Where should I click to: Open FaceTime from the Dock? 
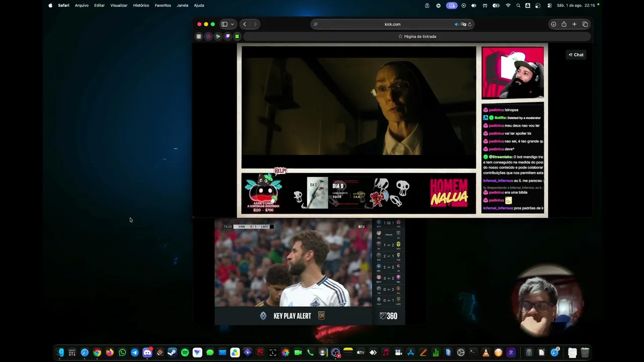[x=298, y=352]
